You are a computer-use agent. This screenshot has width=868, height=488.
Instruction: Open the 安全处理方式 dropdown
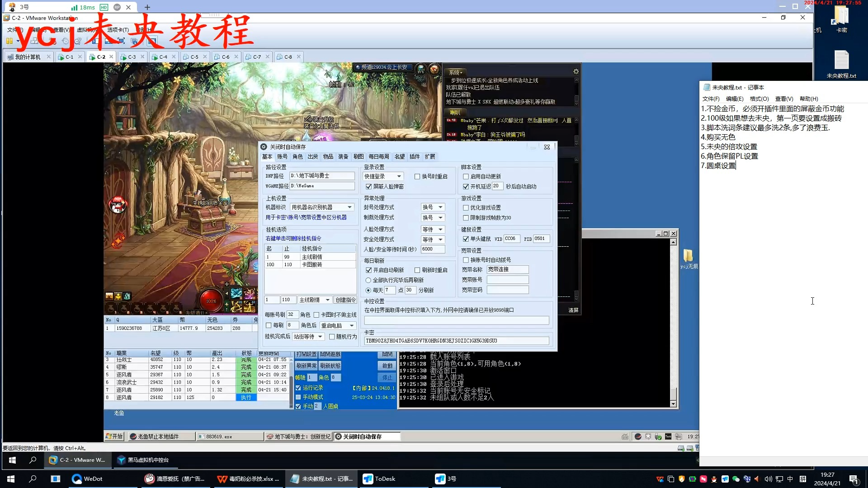coord(433,239)
